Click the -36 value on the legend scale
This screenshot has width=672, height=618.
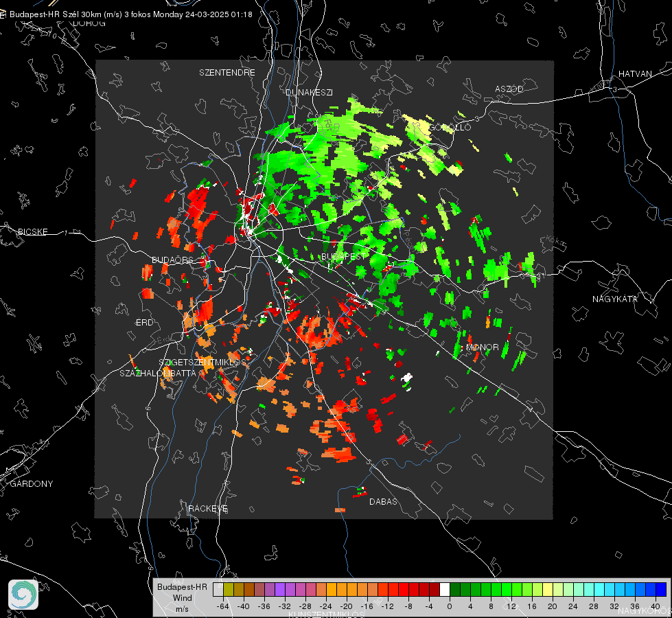coord(264,606)
